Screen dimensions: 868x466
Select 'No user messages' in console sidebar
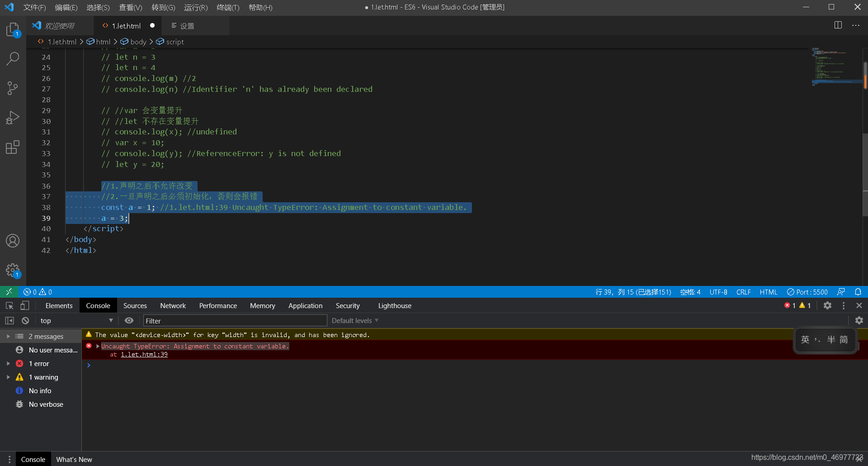pyautogui.click(x=41, y=350)
